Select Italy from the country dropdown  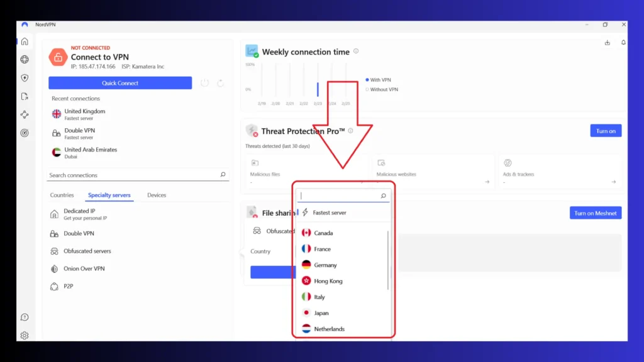point(342,297)
